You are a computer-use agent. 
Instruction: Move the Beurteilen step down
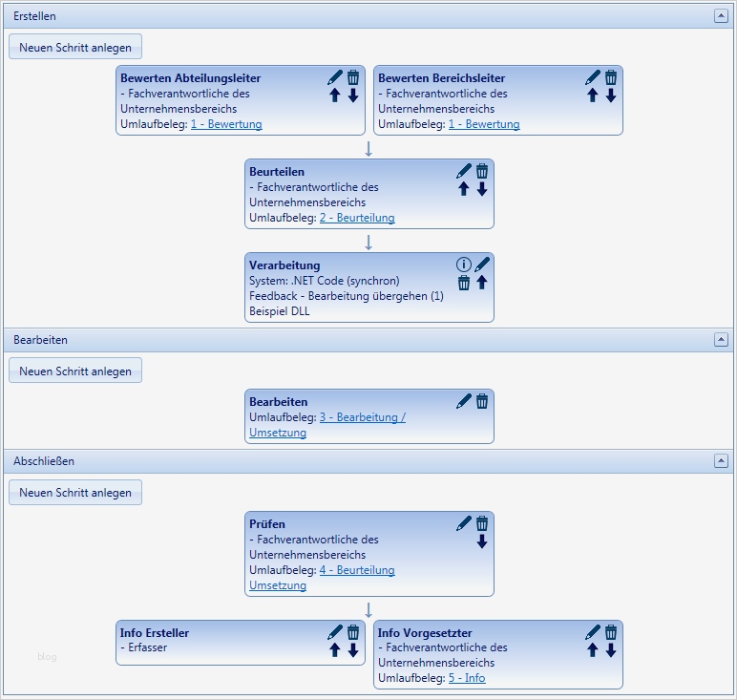pyautogui.click(x=482, y=189)
